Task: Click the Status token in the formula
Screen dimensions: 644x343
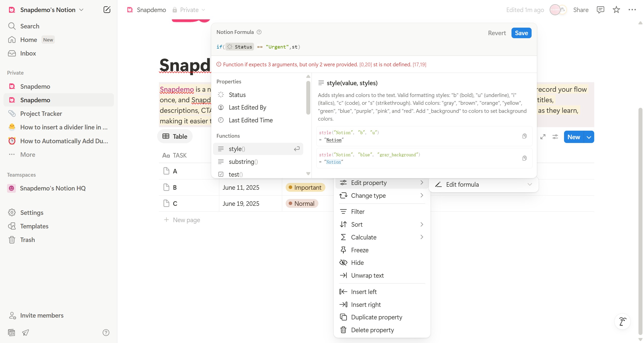Action: (240, 47)
